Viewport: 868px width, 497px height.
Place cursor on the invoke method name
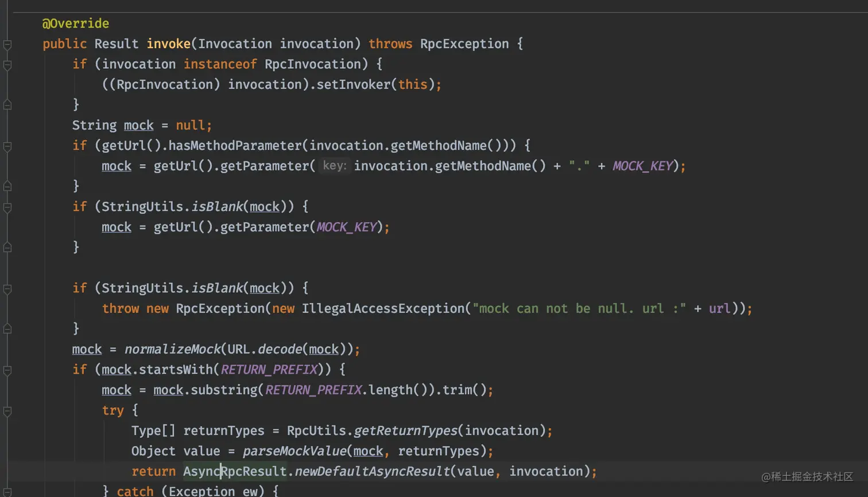(168, 44)
